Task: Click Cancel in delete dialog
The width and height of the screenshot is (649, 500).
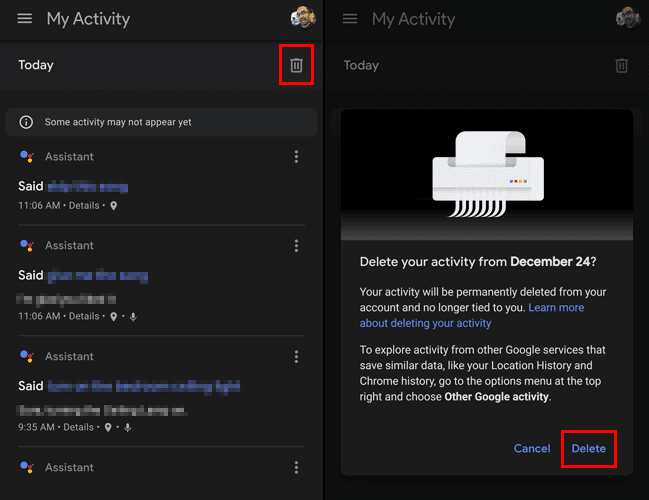Action: coord(532,448)
